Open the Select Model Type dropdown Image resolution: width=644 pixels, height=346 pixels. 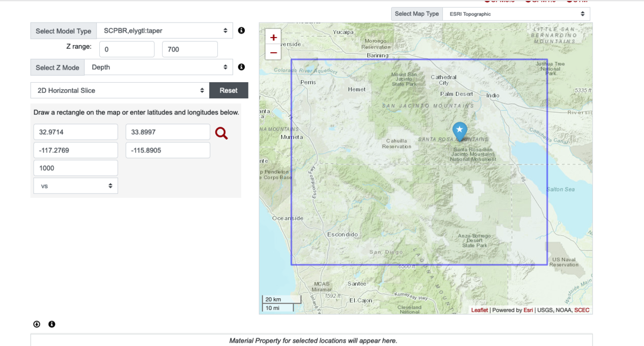click(x=165, y=31)
